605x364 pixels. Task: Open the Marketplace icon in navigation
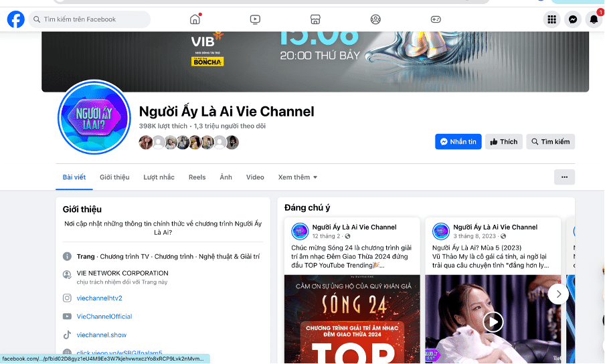click(x=315, y=19)
